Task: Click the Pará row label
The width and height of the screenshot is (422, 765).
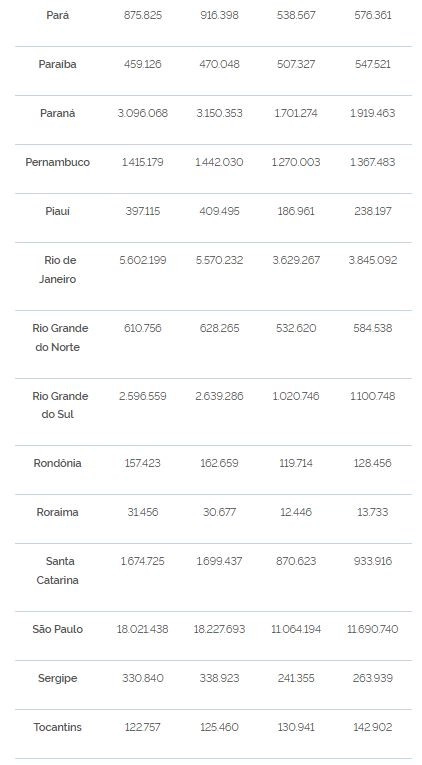Action: pyautogui.click(x=58, y=16)
